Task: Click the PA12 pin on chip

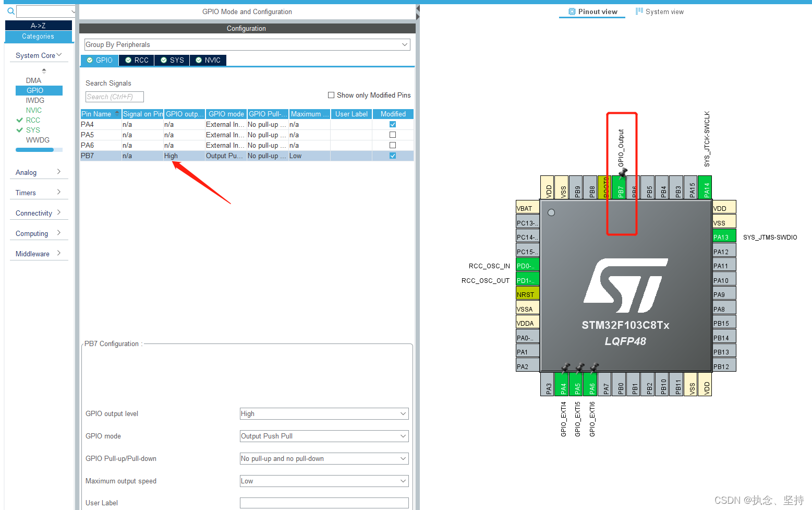Action: pyautogui.click(x=724, y=251)
